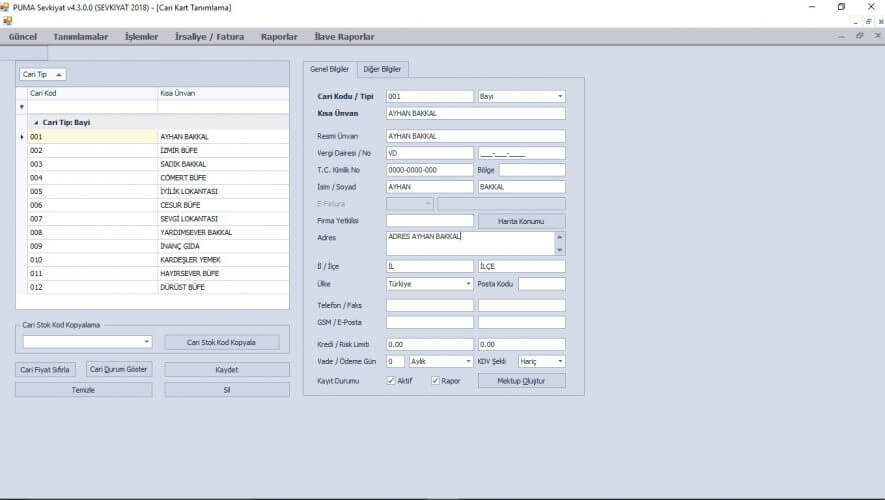This screenshot has width=885, height=500.
Task: Click the Bölge input field
Action: tap(532, 170)
